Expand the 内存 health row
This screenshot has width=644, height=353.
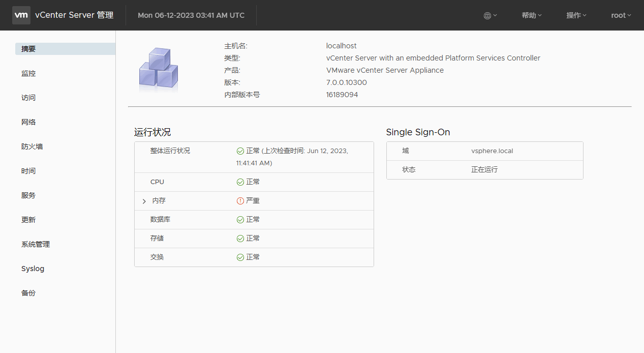click(144, 201)
